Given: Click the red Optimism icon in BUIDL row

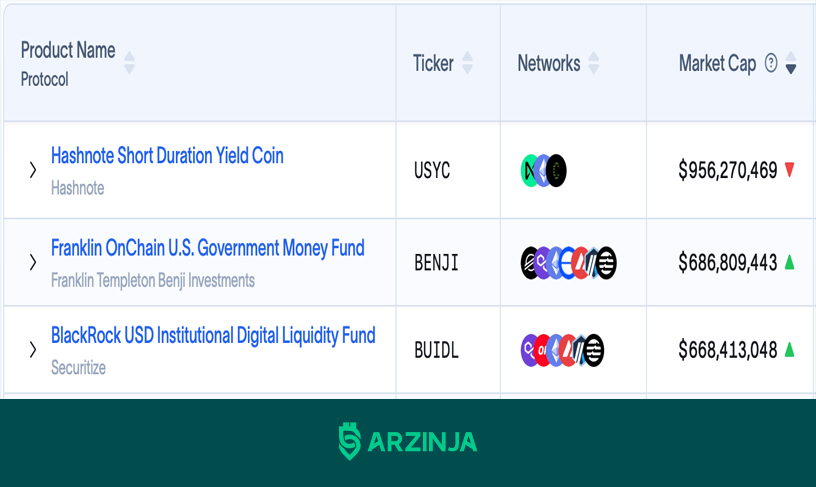Looking at the screenshot, I should click(x=542, y=350).
